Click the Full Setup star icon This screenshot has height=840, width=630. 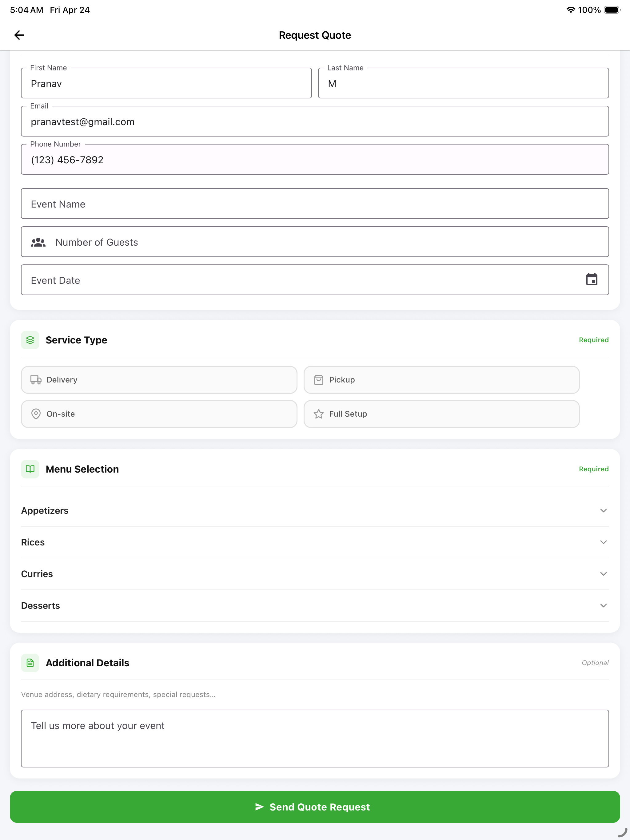click(318, 414)
